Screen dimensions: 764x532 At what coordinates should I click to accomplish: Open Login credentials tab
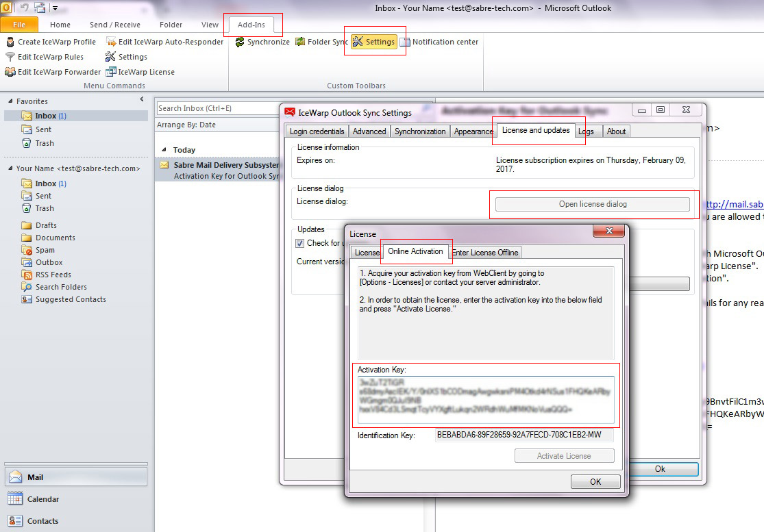[317, 131]
